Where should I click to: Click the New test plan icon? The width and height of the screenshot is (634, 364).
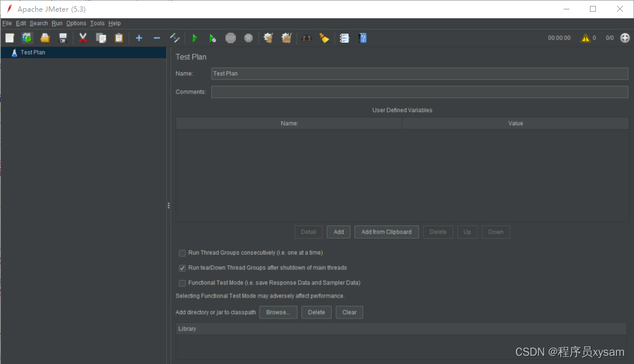(x=10, y=38)
